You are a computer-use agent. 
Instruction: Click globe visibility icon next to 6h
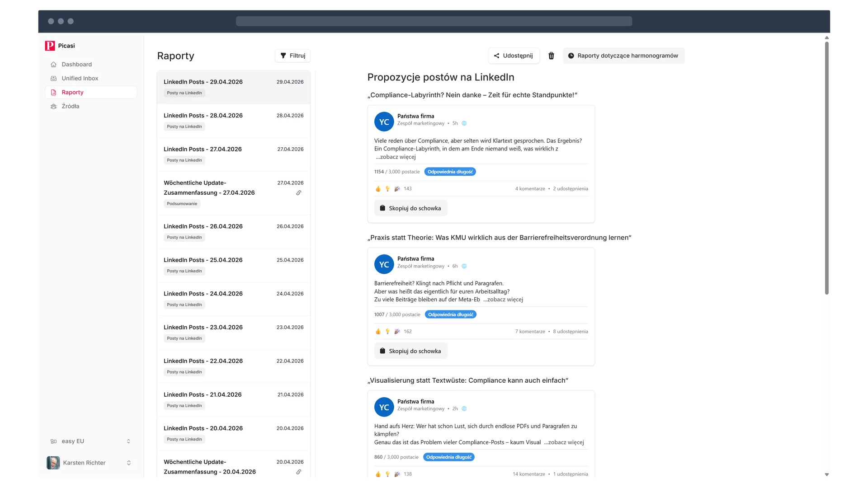tap(464, 266)
